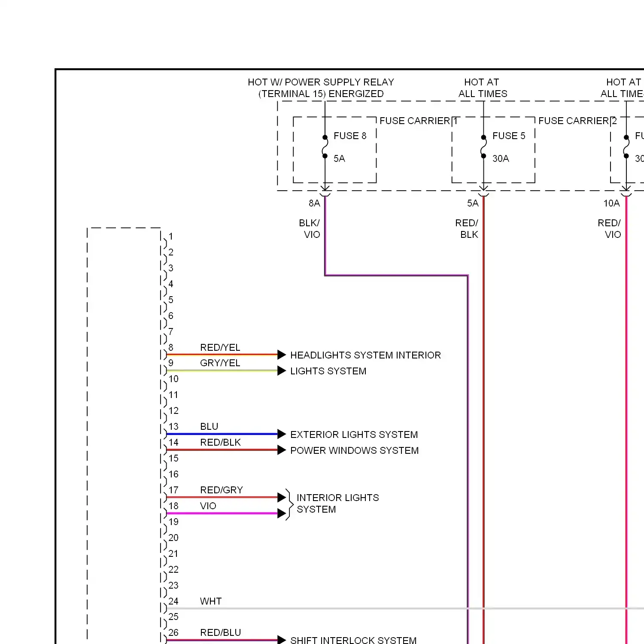The width and height of the screenshot is (644, 644).
Task: Click the 'FUSE 5' label
Action: [x=509, y=136]
